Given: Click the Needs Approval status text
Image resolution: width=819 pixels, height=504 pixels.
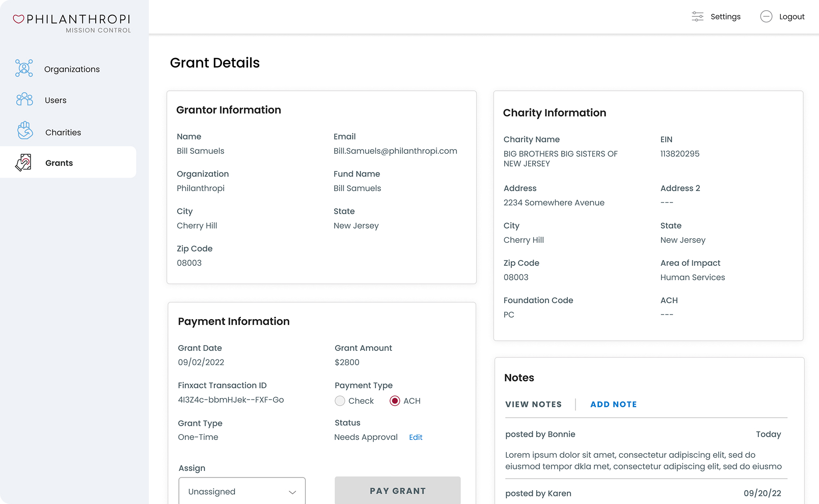Looking at the screenshot, I should [x=366, y=437].
